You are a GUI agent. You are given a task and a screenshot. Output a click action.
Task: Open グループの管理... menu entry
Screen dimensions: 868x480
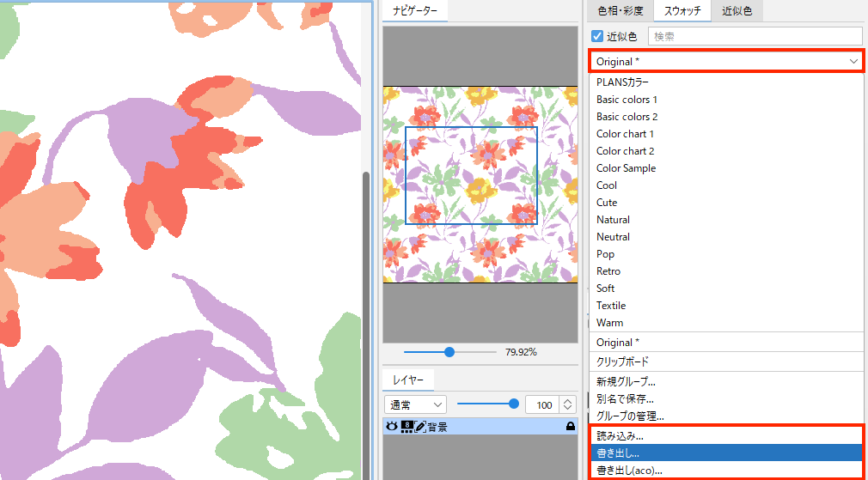tap(727, 416)
